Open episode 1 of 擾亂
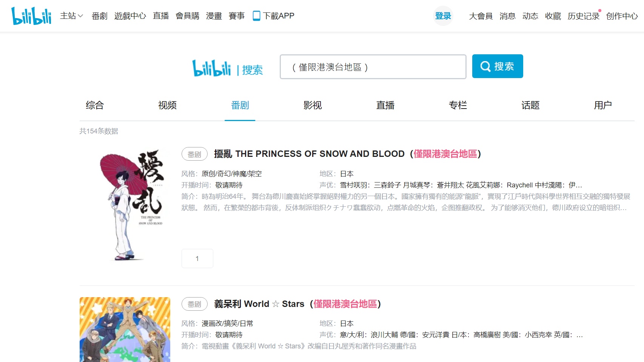Screen dimensions: 644x362 [197, 258]
